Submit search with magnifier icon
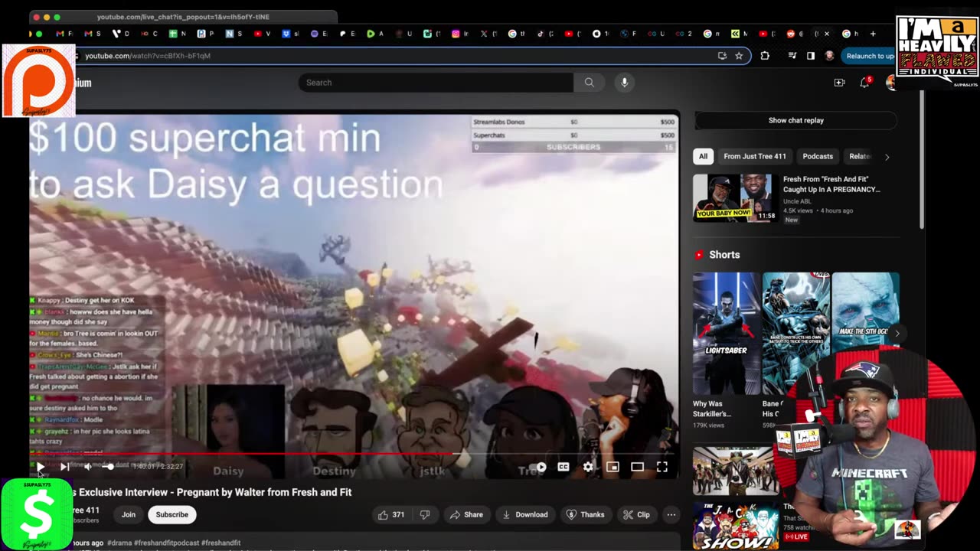 click(589, 83)
